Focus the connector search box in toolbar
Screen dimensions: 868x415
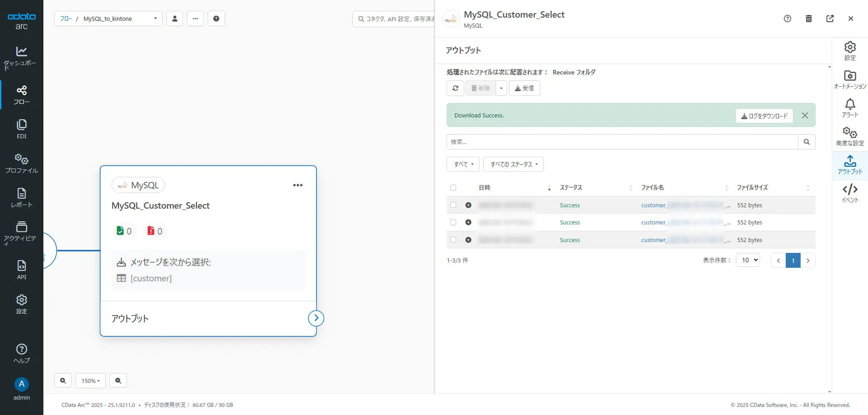[393, 19]
